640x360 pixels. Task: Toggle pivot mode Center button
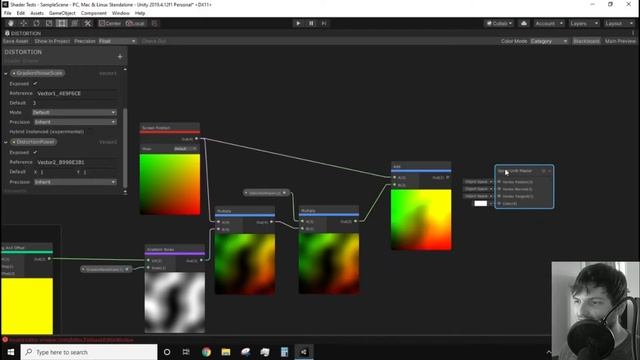tap(110, 23)
